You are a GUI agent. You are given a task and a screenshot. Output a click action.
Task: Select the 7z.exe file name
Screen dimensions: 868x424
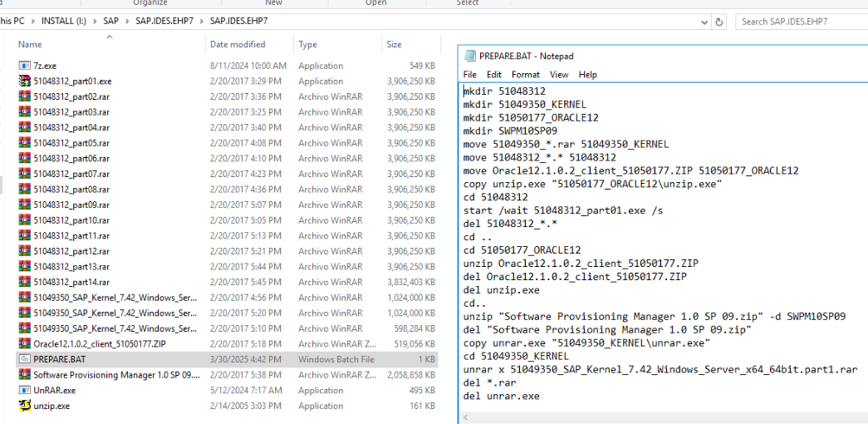pos(45,66)
